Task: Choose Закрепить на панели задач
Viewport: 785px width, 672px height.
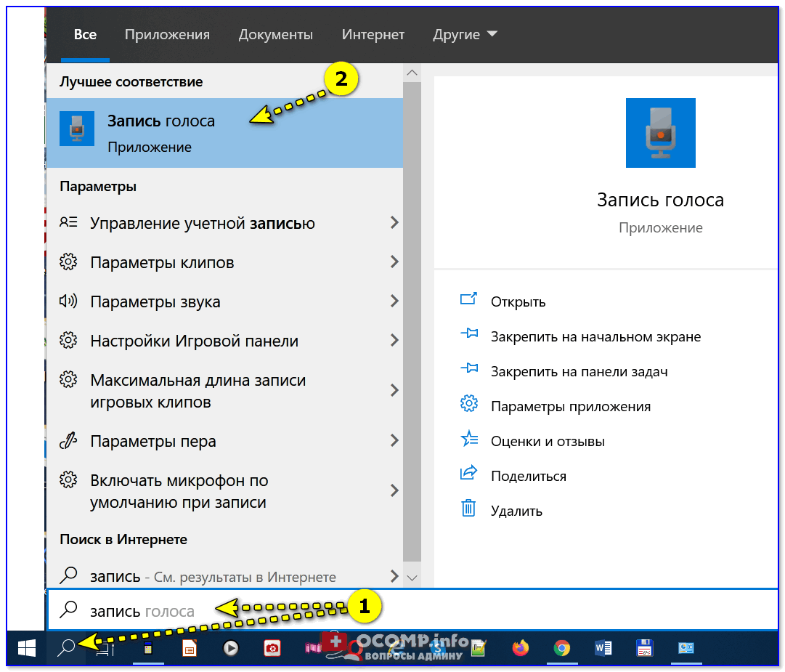Action: coord(579,371)
